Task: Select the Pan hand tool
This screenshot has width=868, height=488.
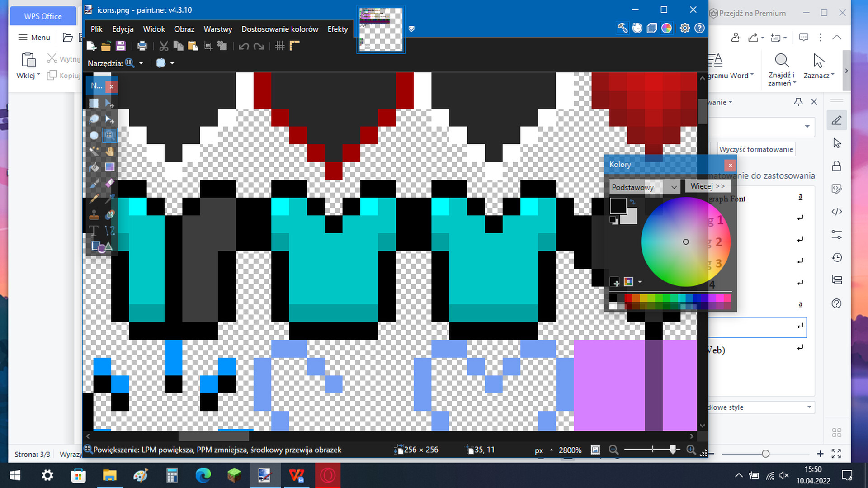Action: 109,151
